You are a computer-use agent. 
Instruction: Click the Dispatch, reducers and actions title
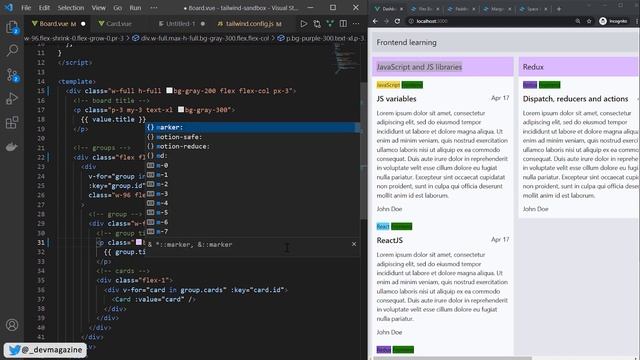point(575,99)
